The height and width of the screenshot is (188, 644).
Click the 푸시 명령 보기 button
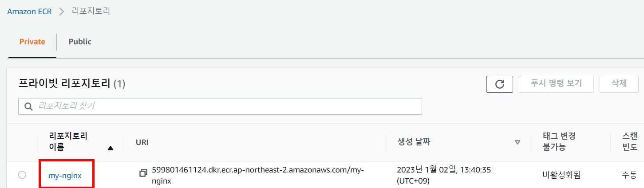556,84
